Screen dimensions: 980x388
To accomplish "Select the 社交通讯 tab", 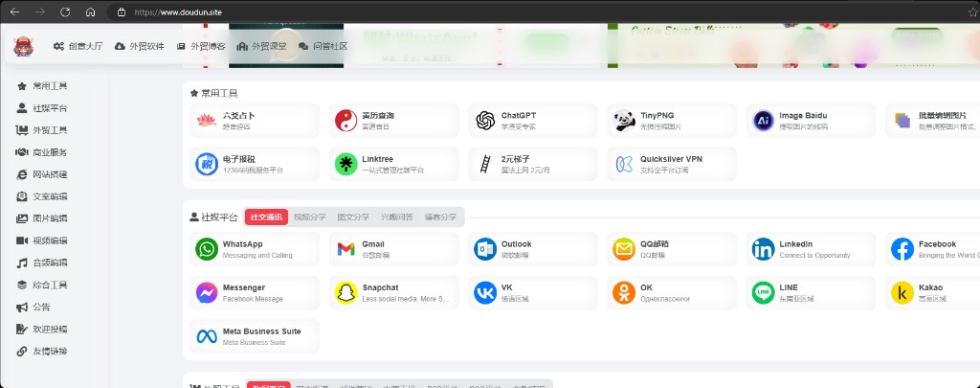I will pyautogui.click(x=266, y=217).
